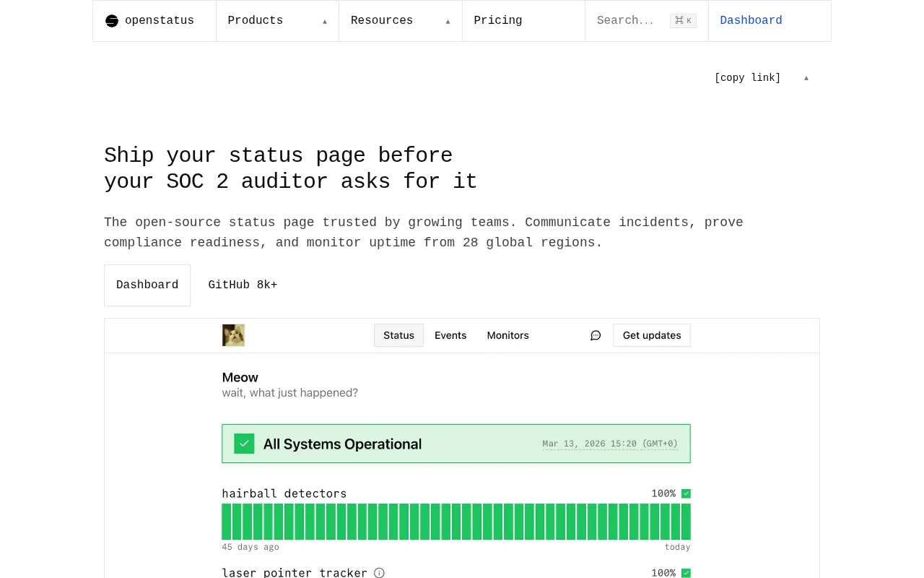Switch to the Status tab

(398, 335)
